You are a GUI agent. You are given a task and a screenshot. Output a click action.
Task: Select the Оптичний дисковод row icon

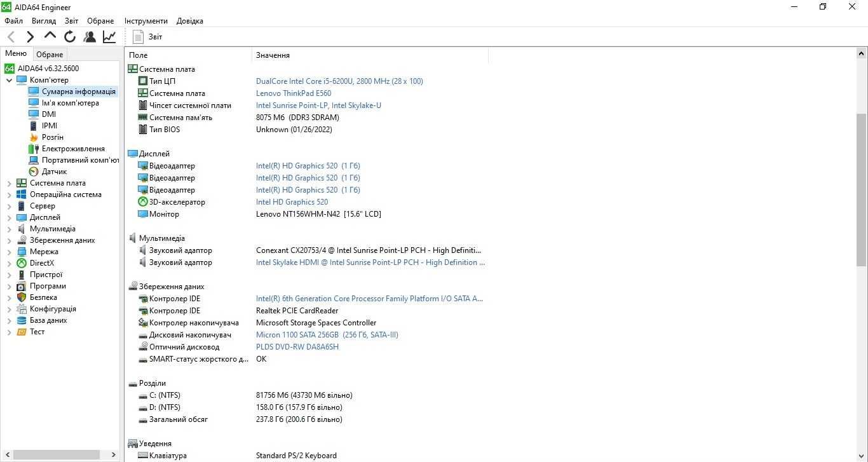pos(143,347)
